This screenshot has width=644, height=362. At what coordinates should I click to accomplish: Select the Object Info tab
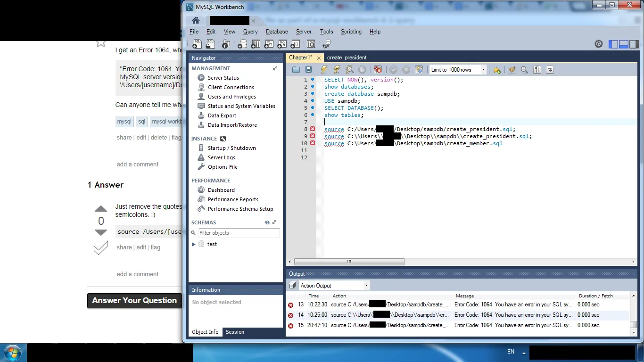tap(205, 332)
